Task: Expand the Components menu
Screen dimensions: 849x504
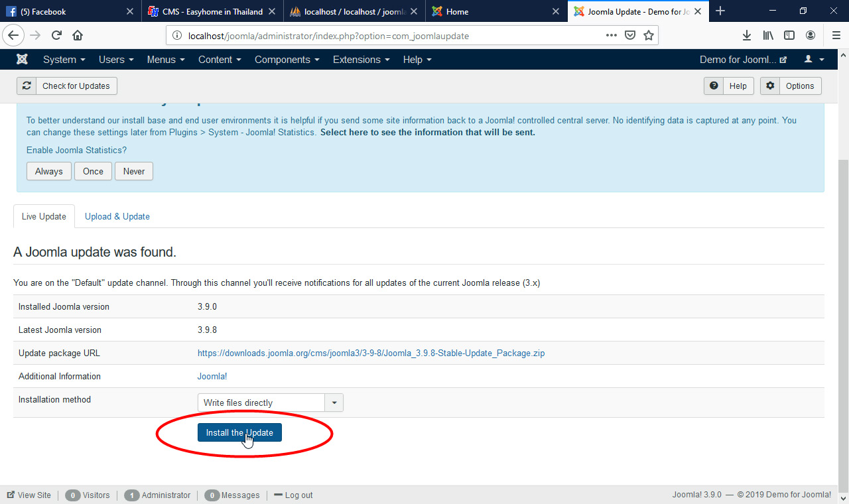Action: tap(287, 60)
